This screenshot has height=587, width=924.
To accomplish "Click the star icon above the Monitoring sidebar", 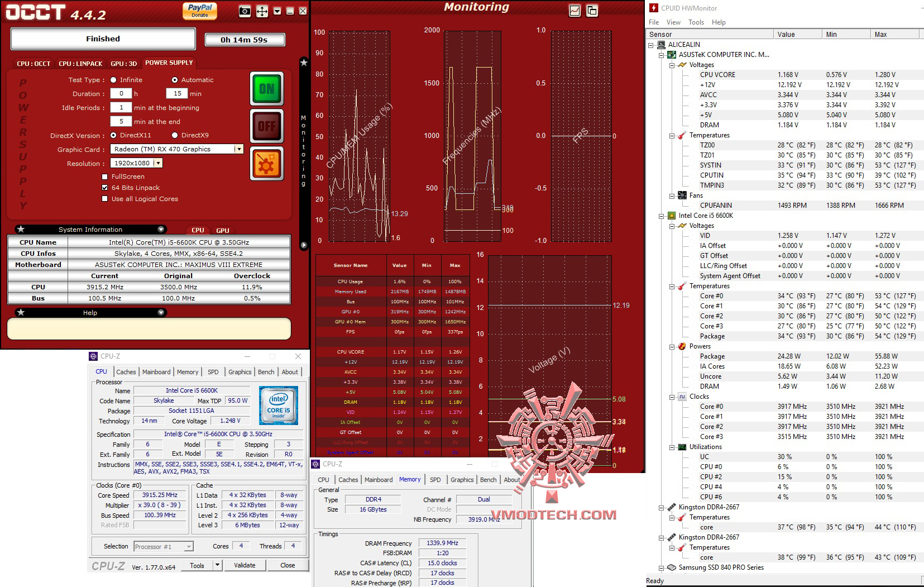I will tap(304, 63).
